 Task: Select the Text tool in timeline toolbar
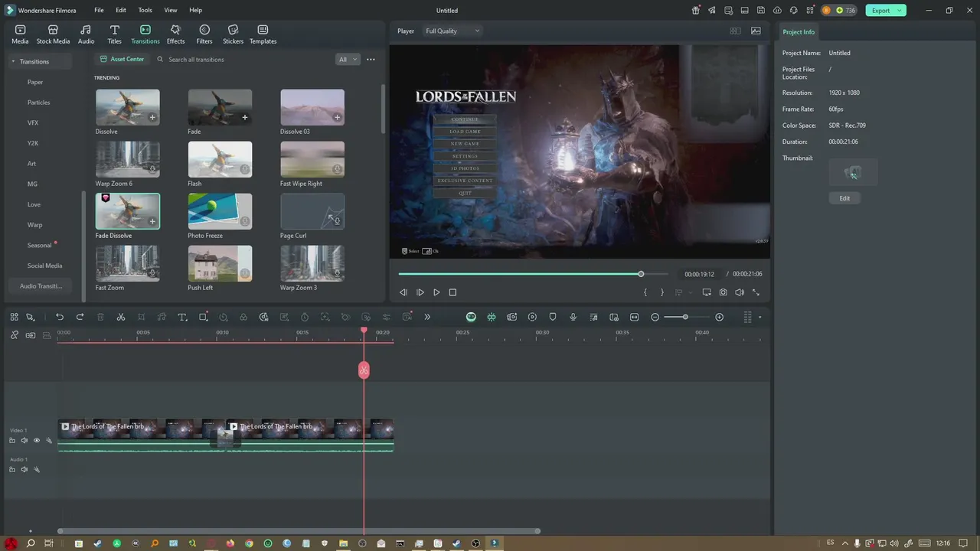pyautogui.click(x=182, y=317)
